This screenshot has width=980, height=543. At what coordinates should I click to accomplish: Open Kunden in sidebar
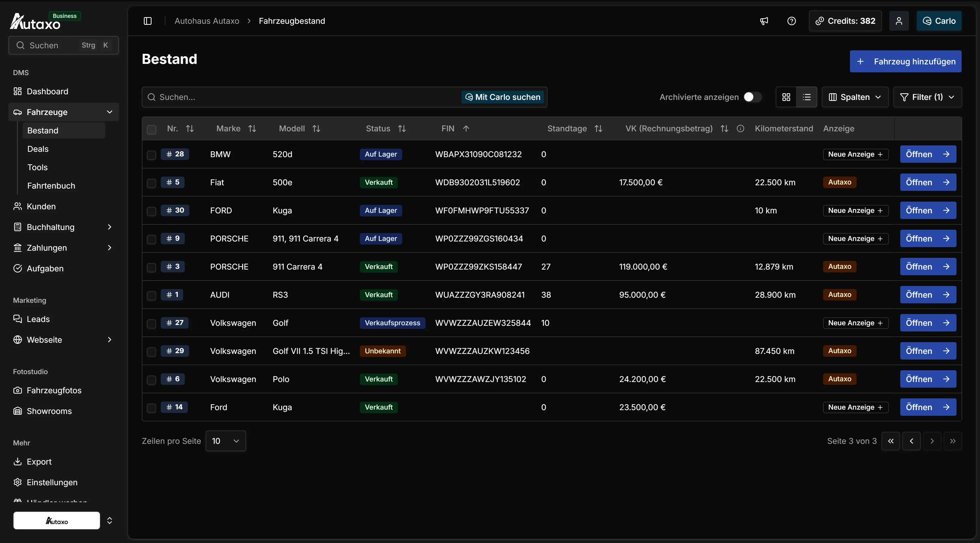[x=63, y=206]
